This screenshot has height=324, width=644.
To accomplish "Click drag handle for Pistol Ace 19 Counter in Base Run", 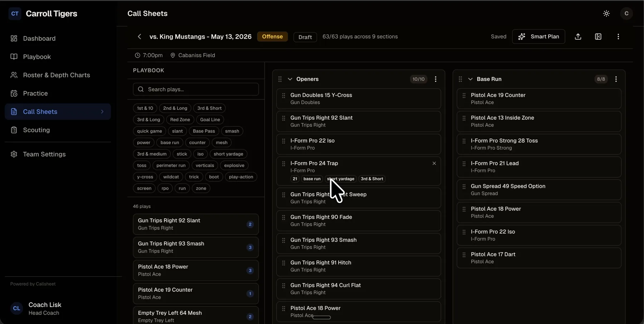I will [464, 95].
